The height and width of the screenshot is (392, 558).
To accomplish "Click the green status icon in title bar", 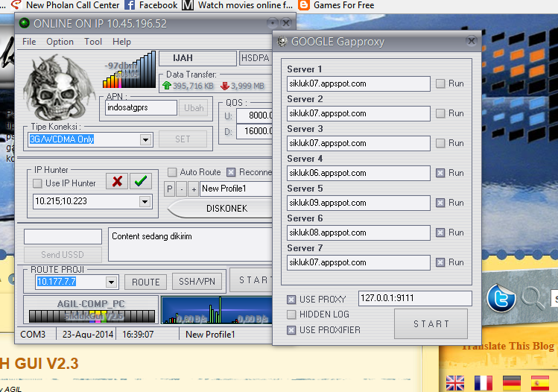I will coord(24,24).
